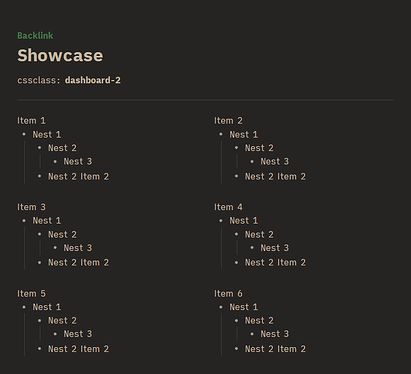This screenshot has height=374, width=411.
Task: Select Nest 2 under Item 5
Action: click(x=62, y=321)
